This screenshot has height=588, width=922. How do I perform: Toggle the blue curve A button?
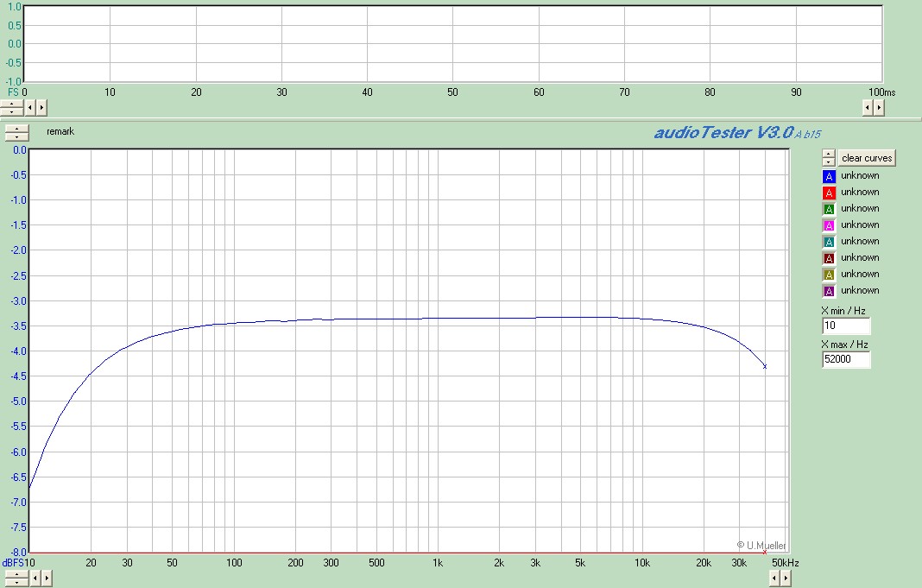pyautogui.click(x=829, y=176)
